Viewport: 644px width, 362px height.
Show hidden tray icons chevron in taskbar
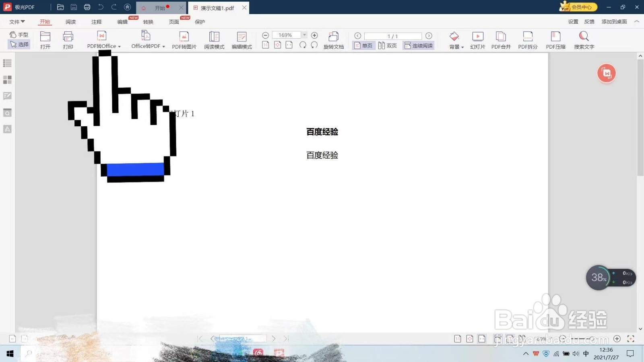click(526, 354)
